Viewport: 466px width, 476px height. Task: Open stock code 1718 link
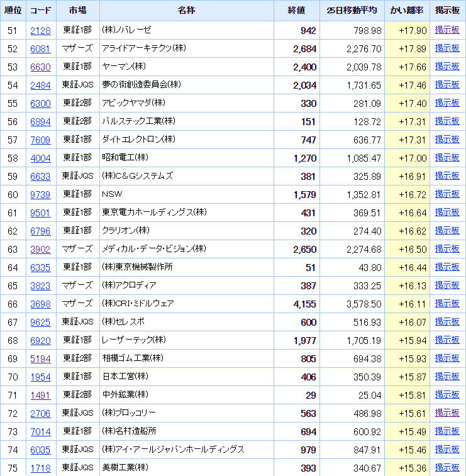[40, 468]
